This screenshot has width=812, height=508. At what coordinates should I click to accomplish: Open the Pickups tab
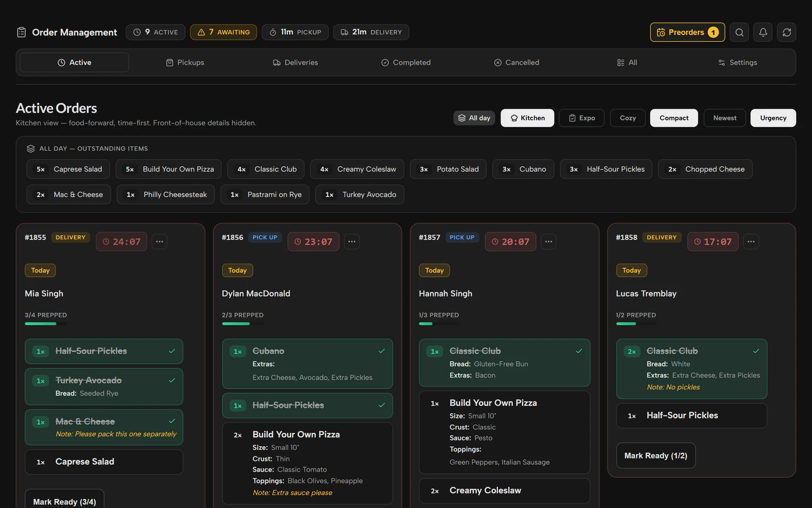(x=185, y=62)
